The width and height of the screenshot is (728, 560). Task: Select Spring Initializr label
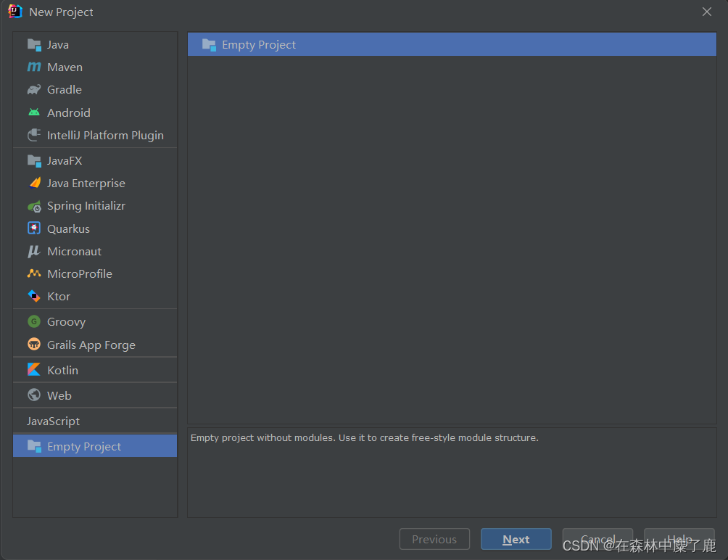(x=86, y=206)
